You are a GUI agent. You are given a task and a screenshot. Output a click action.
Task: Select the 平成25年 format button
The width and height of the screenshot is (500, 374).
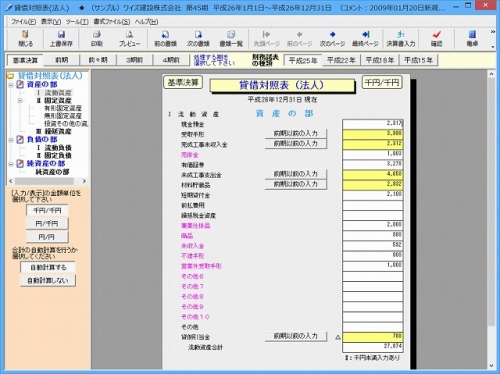(x=303, y=60)
